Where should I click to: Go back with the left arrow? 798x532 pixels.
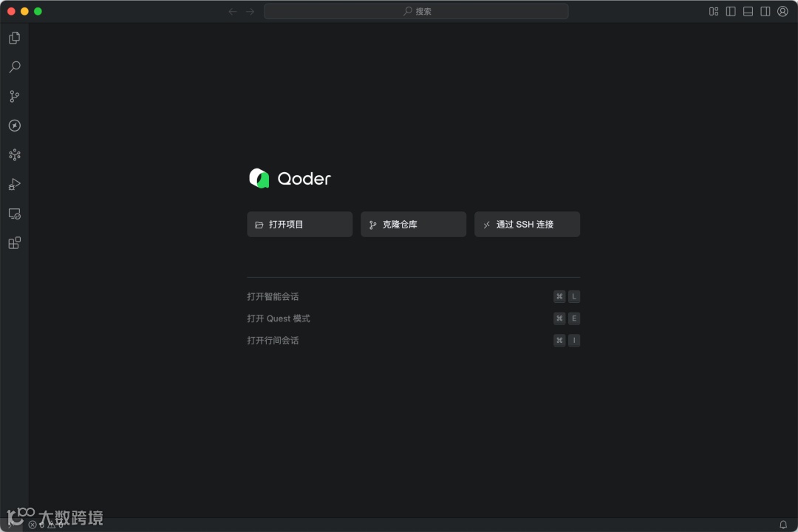pyautogui.click(x=233, y=11)
